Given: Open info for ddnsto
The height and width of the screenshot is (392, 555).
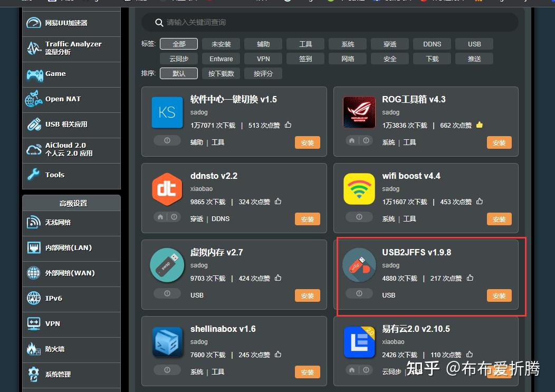Looking at the screenshot, I should click(x=174, y=217).
